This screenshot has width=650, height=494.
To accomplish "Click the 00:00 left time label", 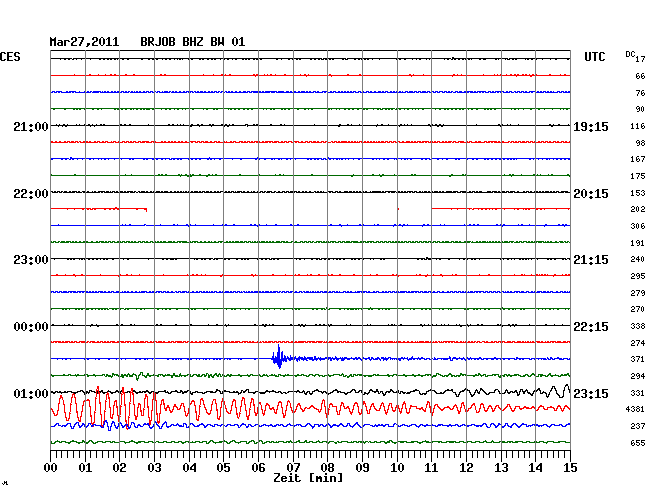I will (x=31, y=327).
